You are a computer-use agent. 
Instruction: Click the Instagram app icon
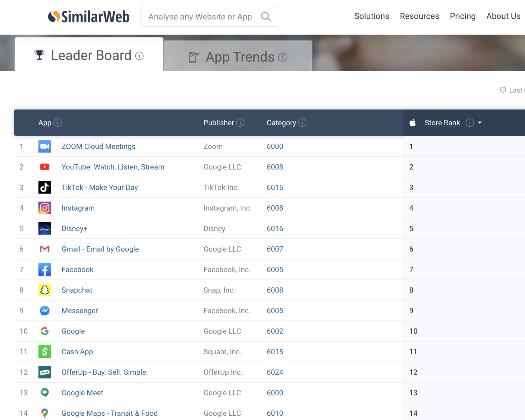click(x=44, y=208)
